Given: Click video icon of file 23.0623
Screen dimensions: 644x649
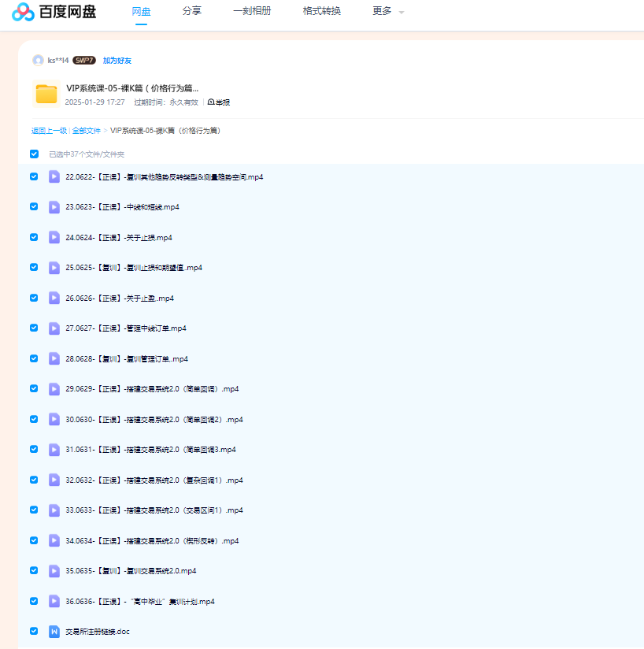Looking at the screenshot, I should [x=54, y=207].
